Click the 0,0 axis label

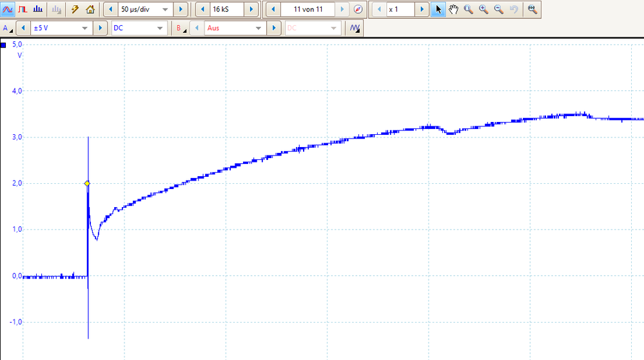pyautogui.click(x=17, y=275)
